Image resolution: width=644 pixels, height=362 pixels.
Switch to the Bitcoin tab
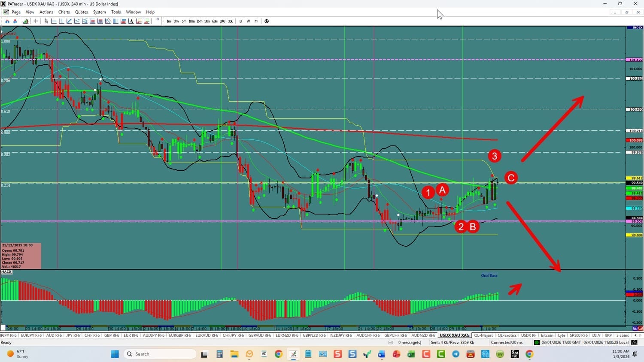pyautogui.click(x=547, y=335)
